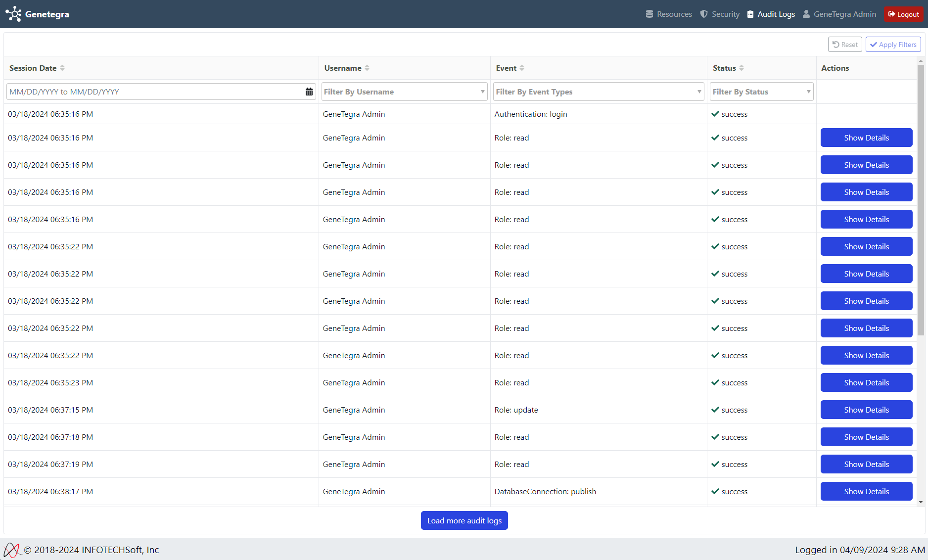Click the Apply Filters button
928x560 pixels.
click(893, 45)
